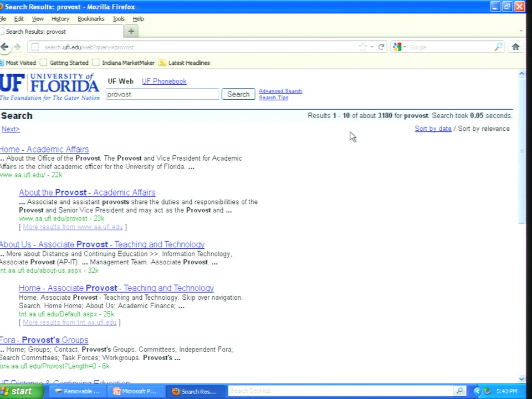Open the Bookmarks menu
The width and height of the screenshot is (532, 399).
90,19
